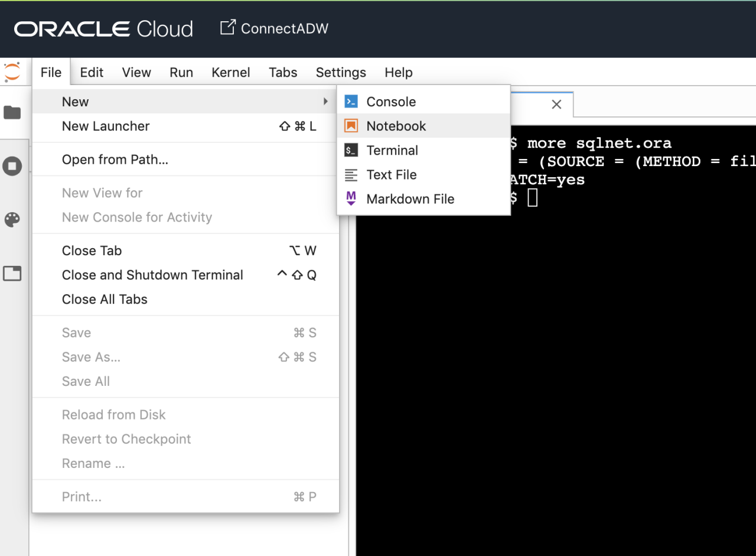Open the View menu
Screen dimensions: 756x556
pos(136,72)
